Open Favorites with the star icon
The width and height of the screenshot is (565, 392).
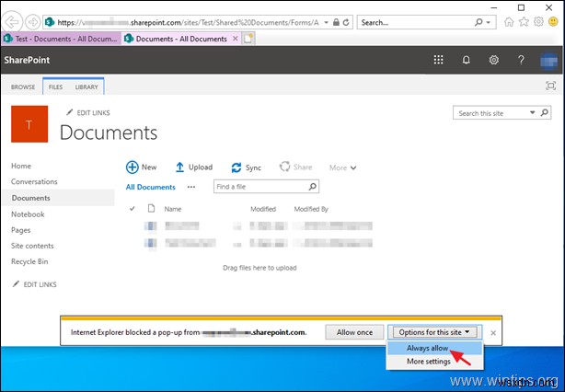[524, 22]
